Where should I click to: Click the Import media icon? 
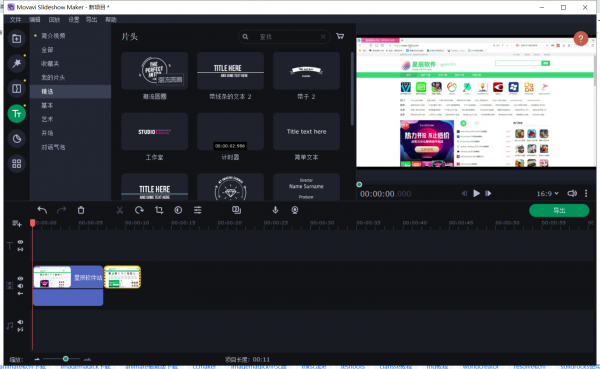16,39
